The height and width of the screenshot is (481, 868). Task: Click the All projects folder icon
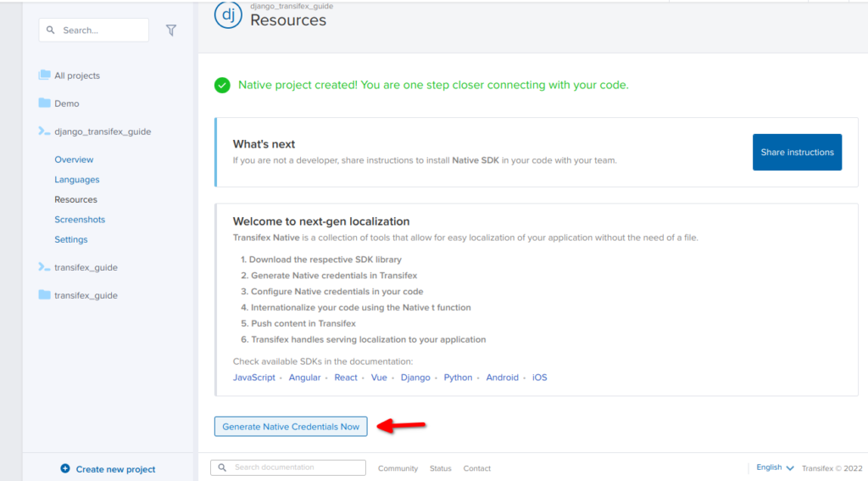pos(44,75)
